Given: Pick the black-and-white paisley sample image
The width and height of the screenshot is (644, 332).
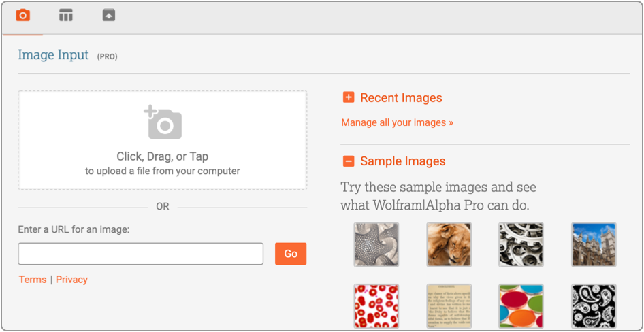Looking at the screenshot, I should (x=594, y=307).
